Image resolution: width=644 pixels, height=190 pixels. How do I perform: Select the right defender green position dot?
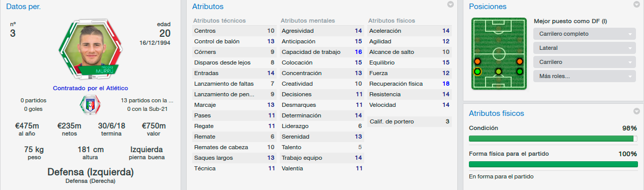tap(520, 72)
